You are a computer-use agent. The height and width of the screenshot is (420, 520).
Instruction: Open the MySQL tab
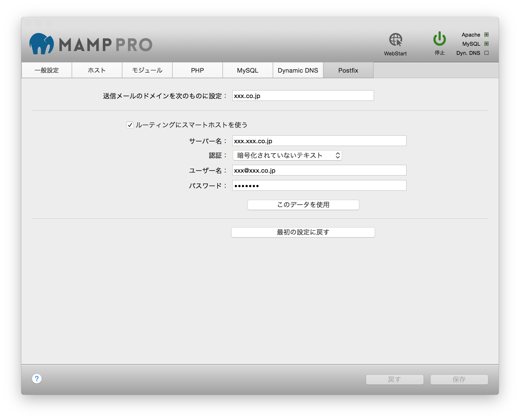click(248, 70)
